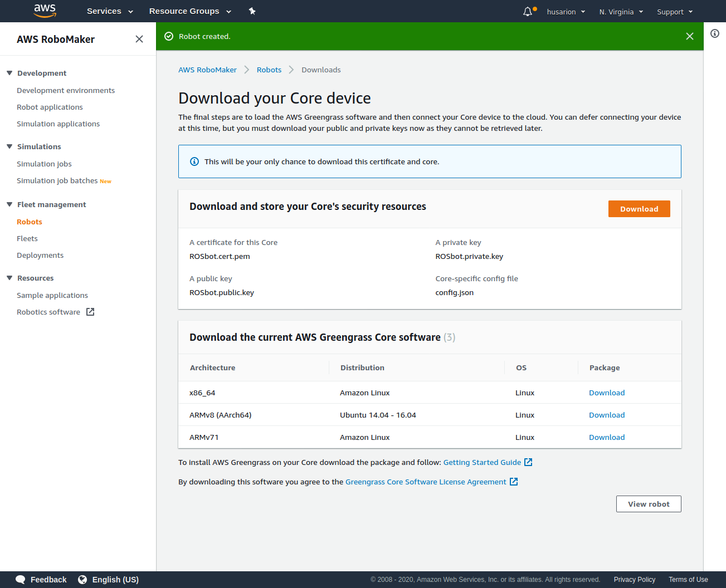
Task: Collapse the Resources section
Action: [9, 278]
